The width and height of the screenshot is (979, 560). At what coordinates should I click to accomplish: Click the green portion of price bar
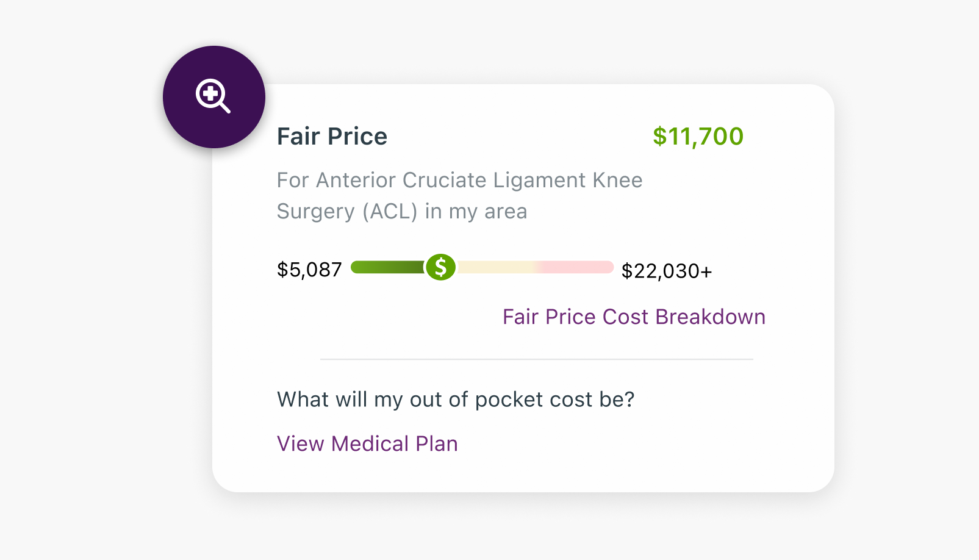[x=388, y=267]
